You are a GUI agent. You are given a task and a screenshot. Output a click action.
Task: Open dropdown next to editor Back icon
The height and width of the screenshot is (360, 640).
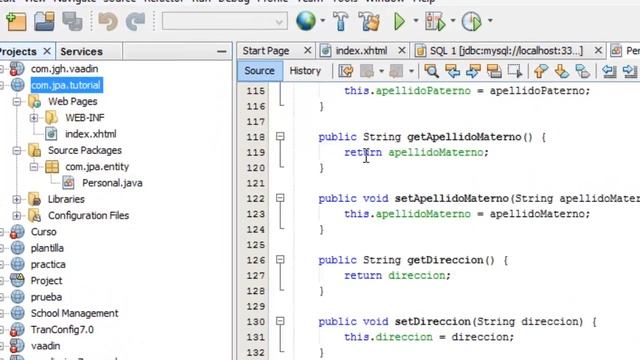(x=381, y=71)
